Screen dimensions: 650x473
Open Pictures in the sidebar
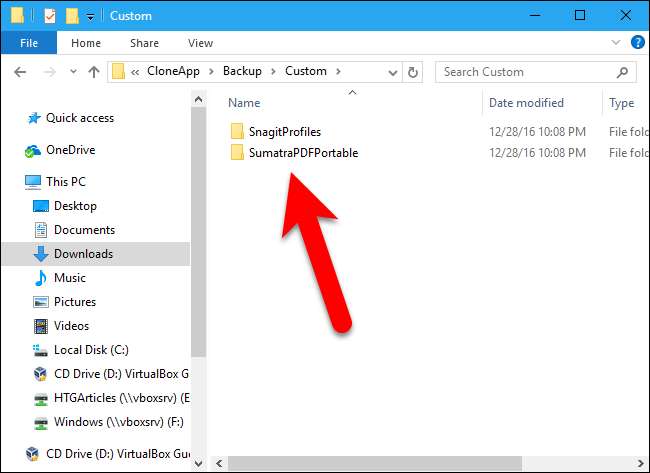pos(75,302)
